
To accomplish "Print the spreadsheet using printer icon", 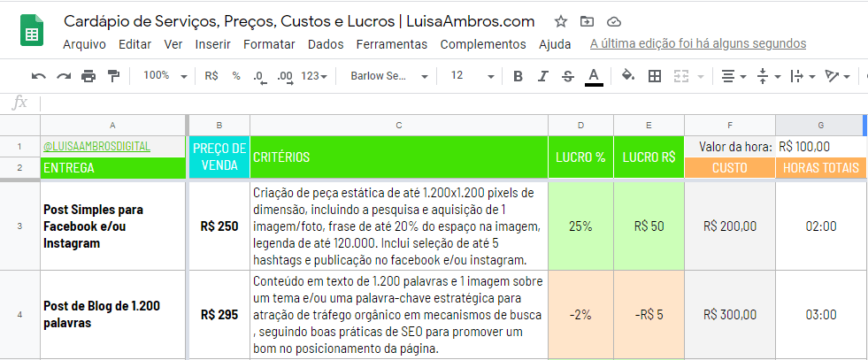I will (88, 77).
